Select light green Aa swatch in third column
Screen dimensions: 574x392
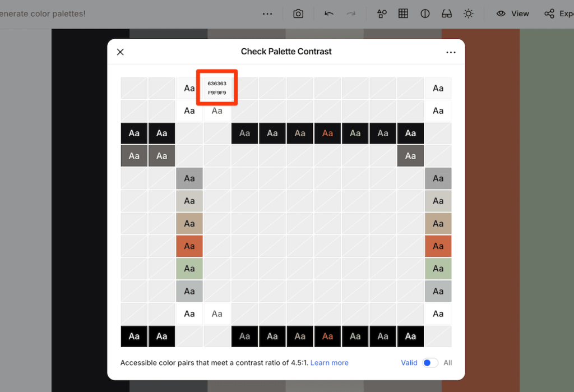click(189, 269)
